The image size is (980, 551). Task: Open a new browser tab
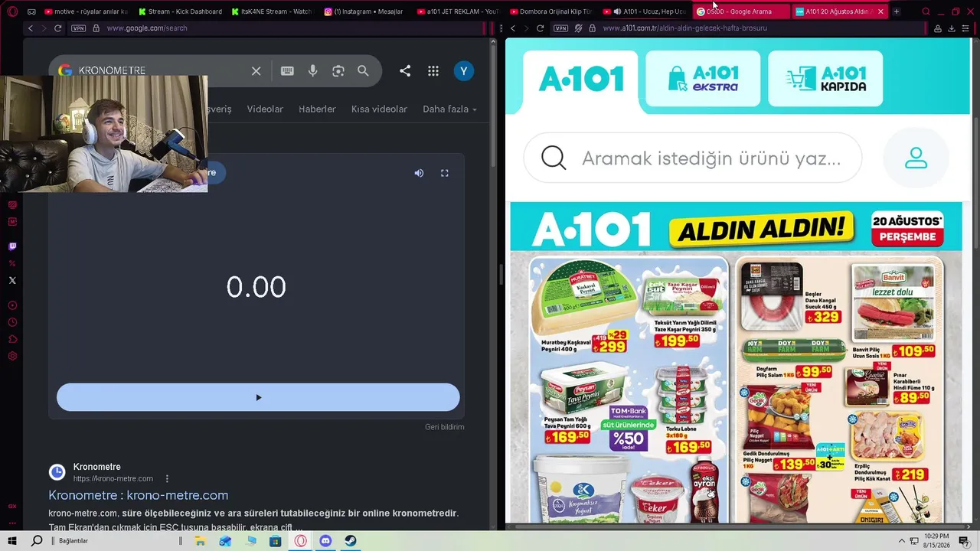897,11
